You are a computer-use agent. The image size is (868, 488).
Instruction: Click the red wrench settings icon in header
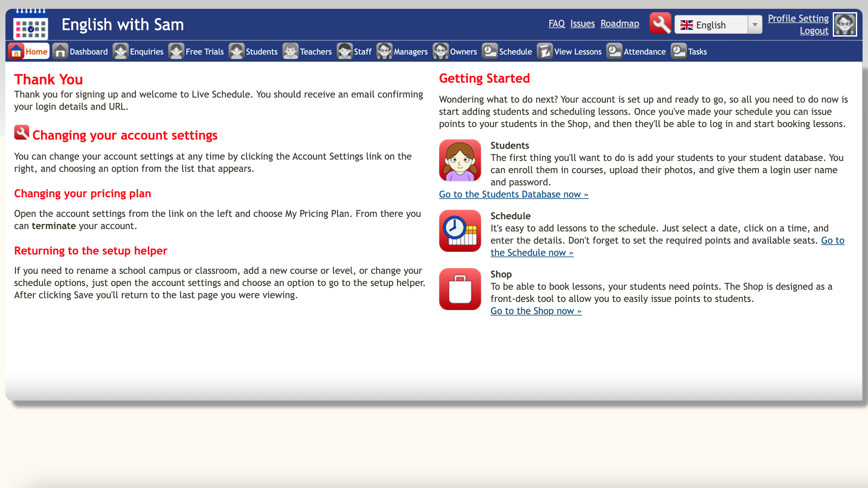tap(660, 23)
